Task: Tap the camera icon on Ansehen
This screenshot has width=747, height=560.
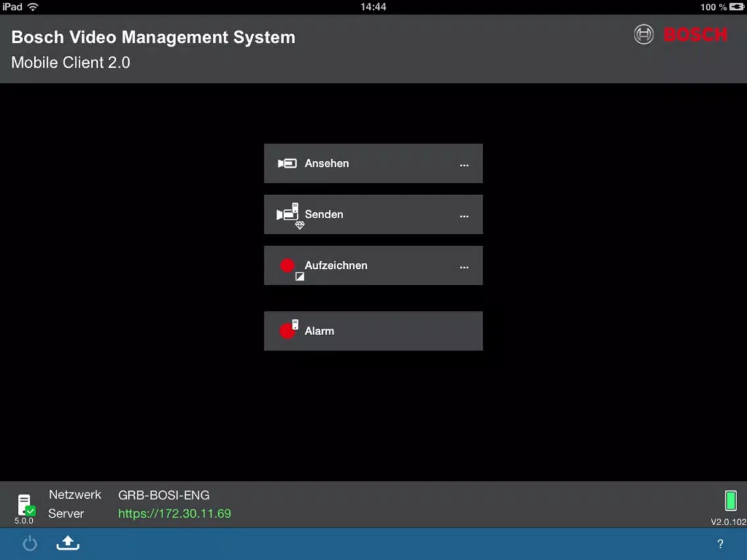Action: (x=287, y=164)
